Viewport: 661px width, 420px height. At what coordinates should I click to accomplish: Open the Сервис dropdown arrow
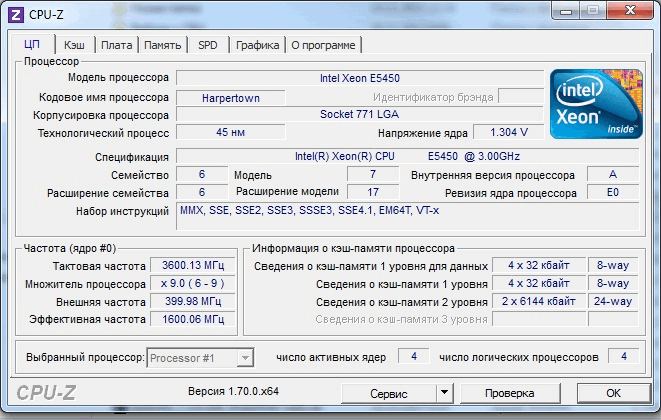coord(444,393)
